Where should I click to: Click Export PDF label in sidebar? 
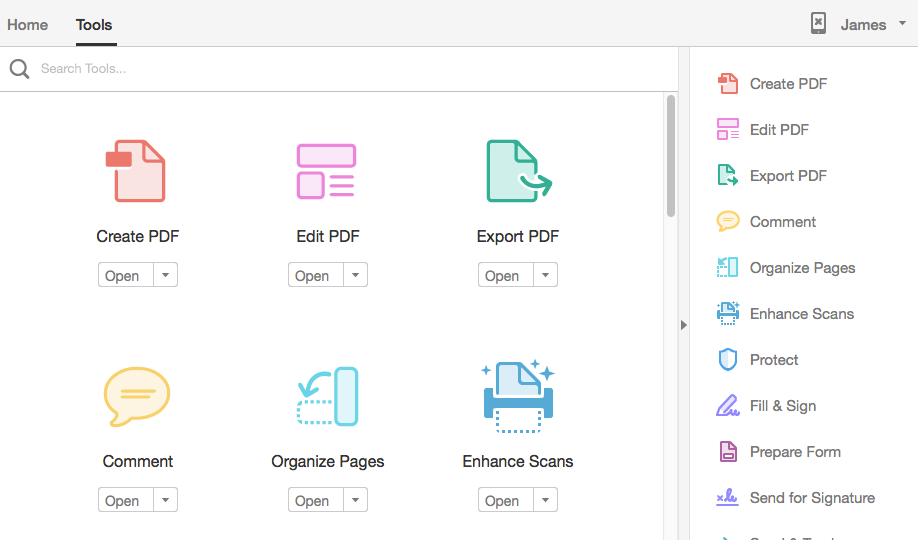click(x=789, y=176)
